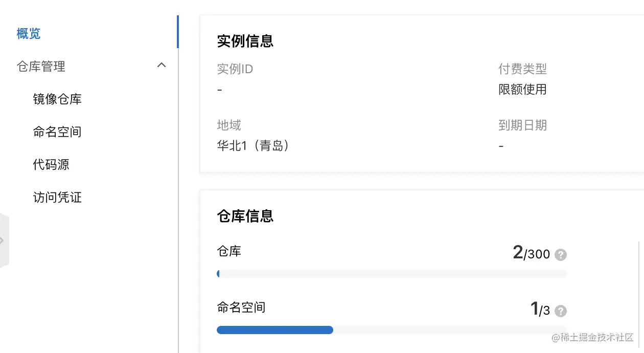The height and width of the screenshot is (353, 644).
Task: Click the 命名空间 usage progress bar
Action: [392, 330]
